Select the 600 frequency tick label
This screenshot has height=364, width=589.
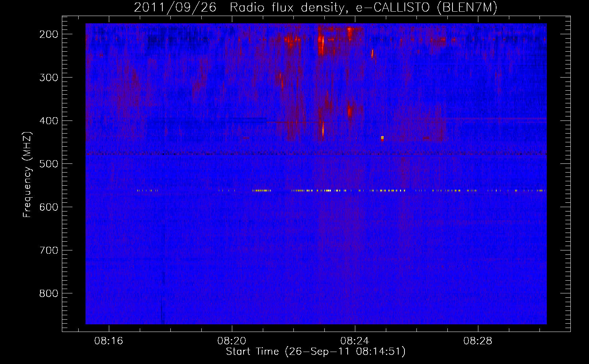point(48,207)
